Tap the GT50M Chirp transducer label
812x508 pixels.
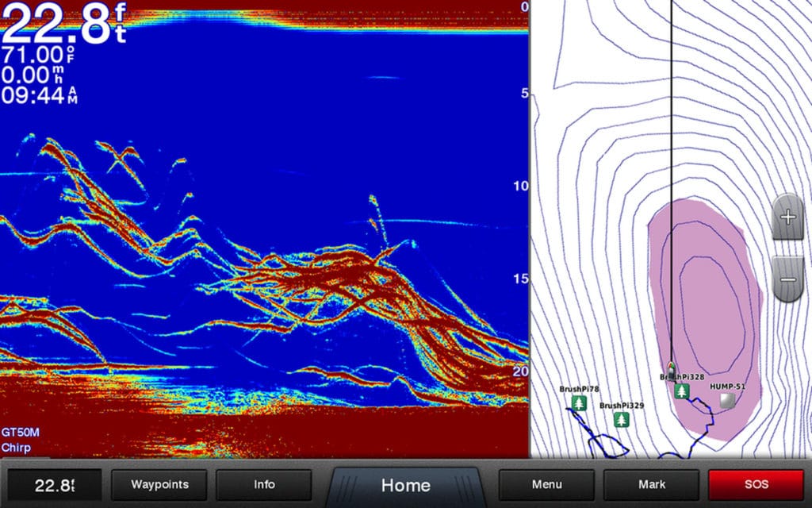(20, 440)
